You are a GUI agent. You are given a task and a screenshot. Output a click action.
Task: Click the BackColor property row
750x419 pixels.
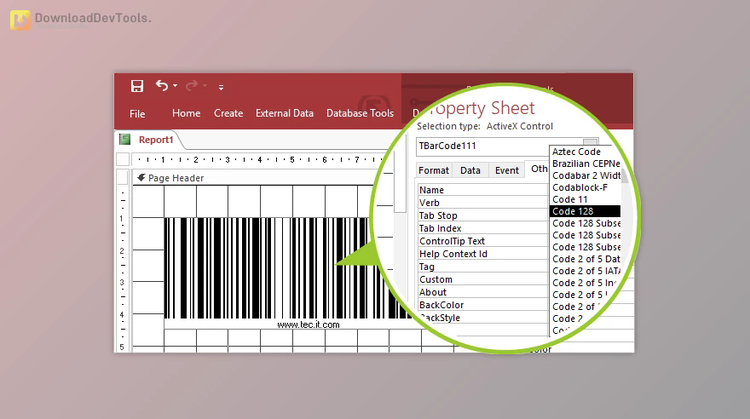482,305
